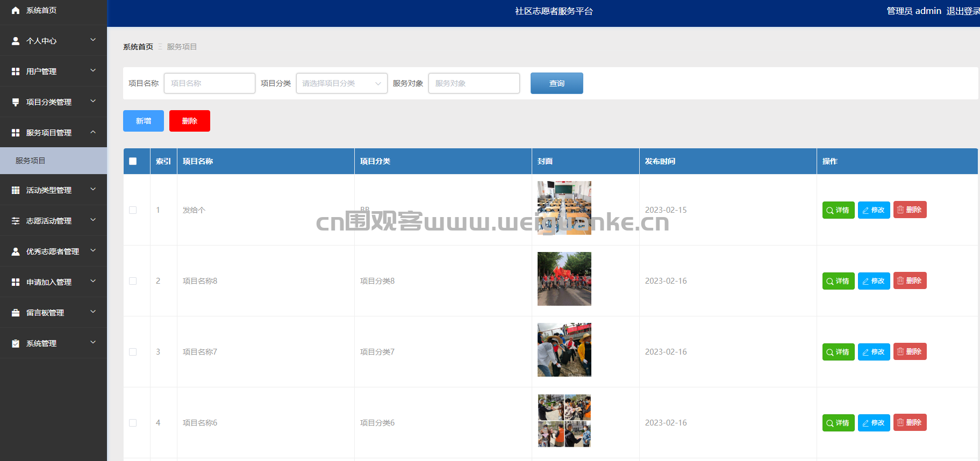Click the person icon for 个人中心
The width and height of the screenshot is (980, 461).
[x=16, y=41]
